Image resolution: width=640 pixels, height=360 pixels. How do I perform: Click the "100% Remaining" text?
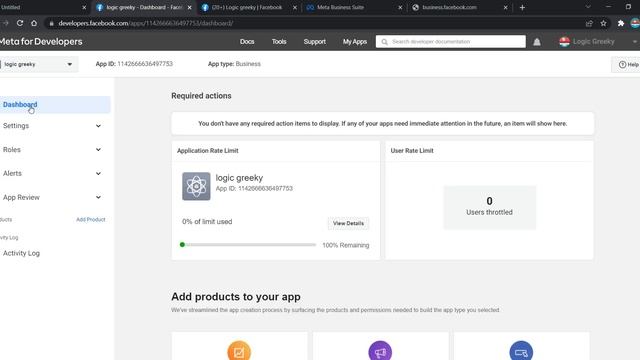pos(346,245)
